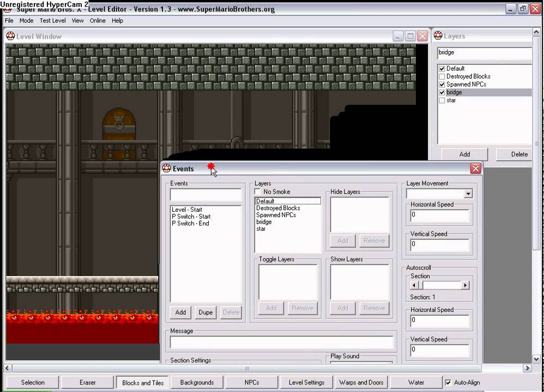Click the horizontal scrollbar right arrow
Screen dimensions: 544x392
[527, 368]
